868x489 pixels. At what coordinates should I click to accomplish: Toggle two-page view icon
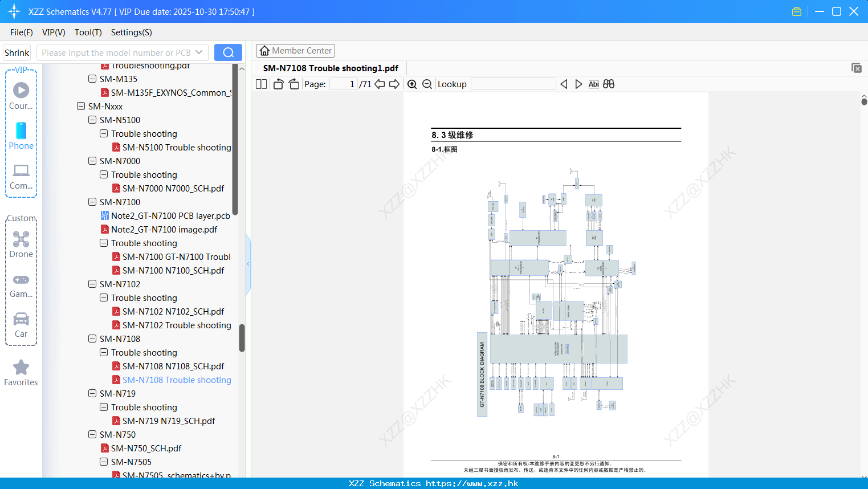262,84
